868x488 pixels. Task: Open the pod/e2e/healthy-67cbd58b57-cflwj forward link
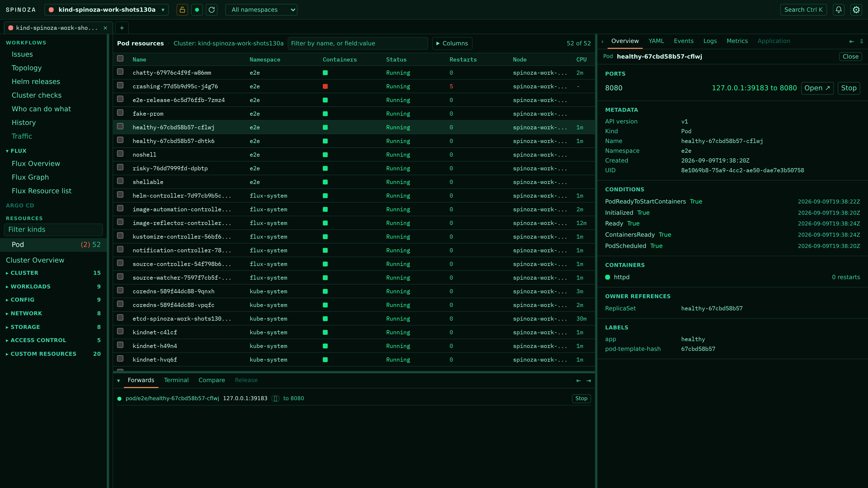(172, 399)
